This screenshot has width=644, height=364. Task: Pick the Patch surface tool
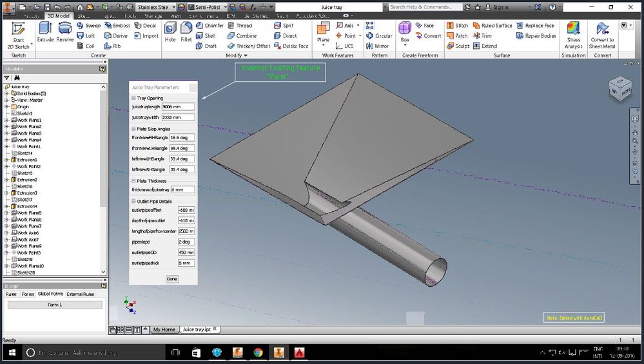(x=457, y=35)
